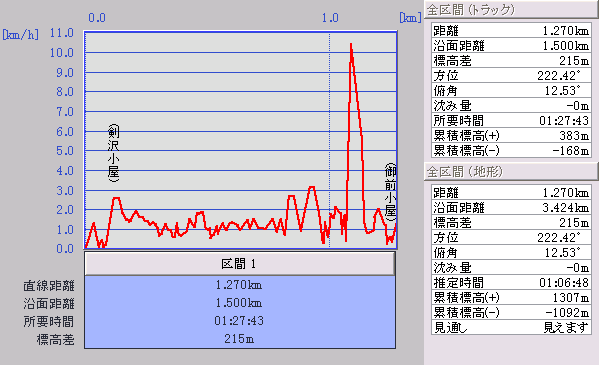Click the 全区間 (トラック) panel header
The width and height of the screenshot is (599, 365).
tap(511, 10)
